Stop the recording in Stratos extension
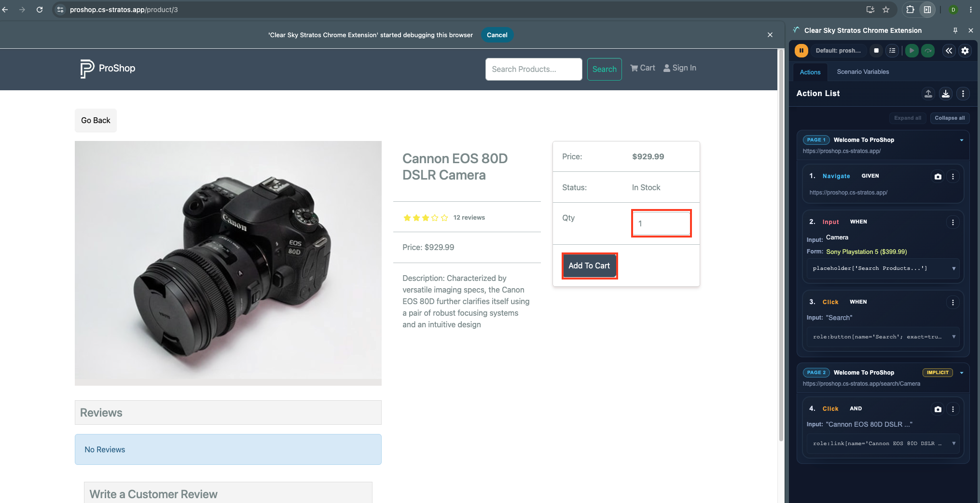This screenshot has width=980, height=503. coord(876,51)
